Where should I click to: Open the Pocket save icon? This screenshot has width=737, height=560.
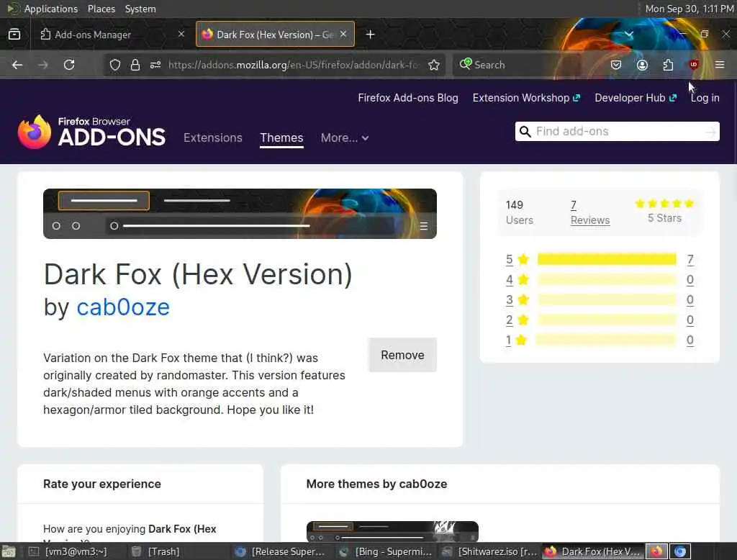(616, 65)
